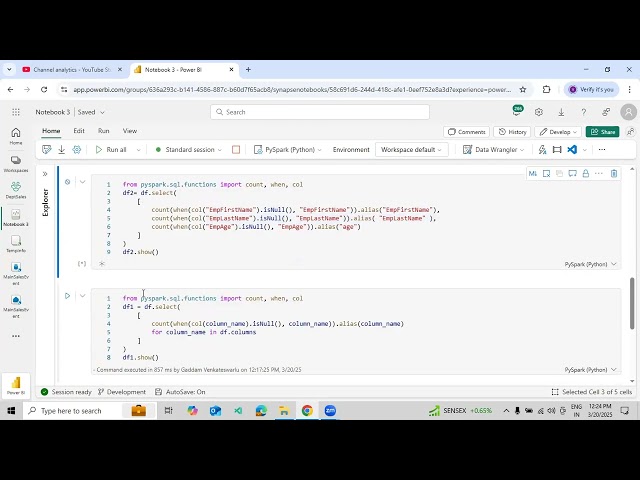The width and height of the screenshot is (640, 480).
Task: Cancel the running first cell
Action: pos(68,182)
